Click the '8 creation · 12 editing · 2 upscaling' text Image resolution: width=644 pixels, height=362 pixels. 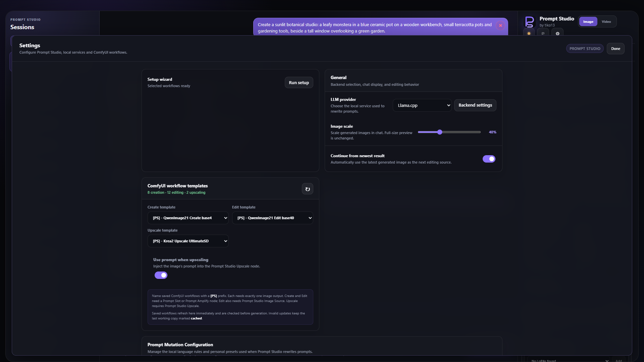click(x=176, y=192)
